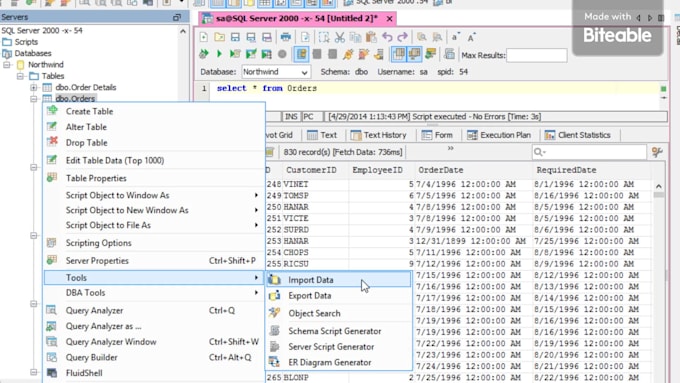
Task: Click the double-arrow Execute script icon
Action: pos(203,54)
